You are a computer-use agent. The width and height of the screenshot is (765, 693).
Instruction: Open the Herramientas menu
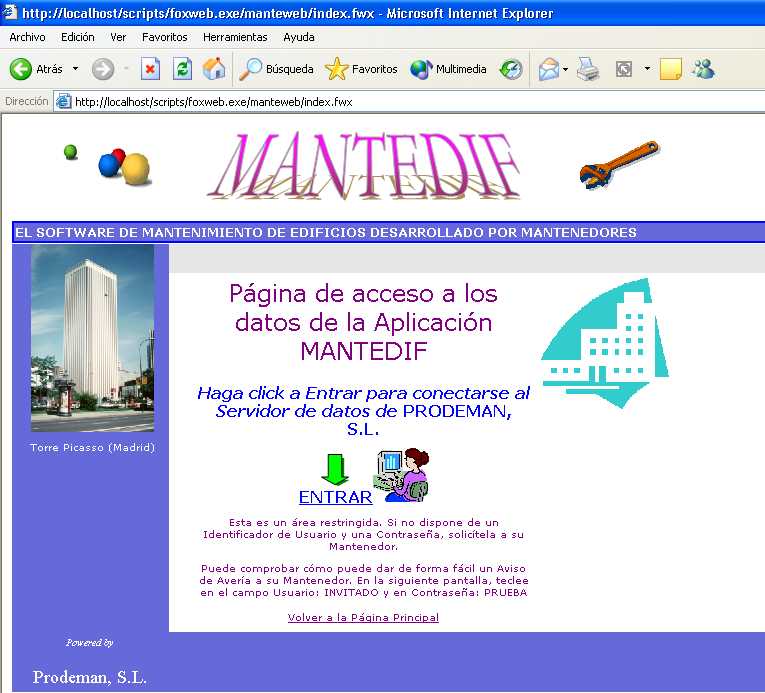tap(235, 37)
